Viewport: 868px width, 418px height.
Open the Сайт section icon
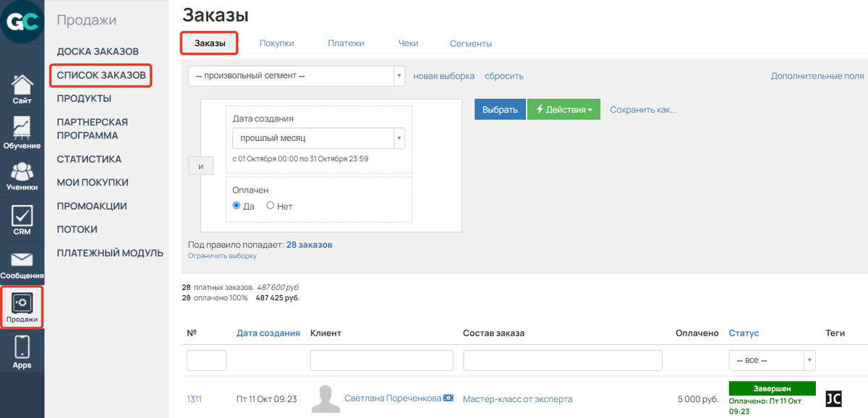tap(22, 90)
